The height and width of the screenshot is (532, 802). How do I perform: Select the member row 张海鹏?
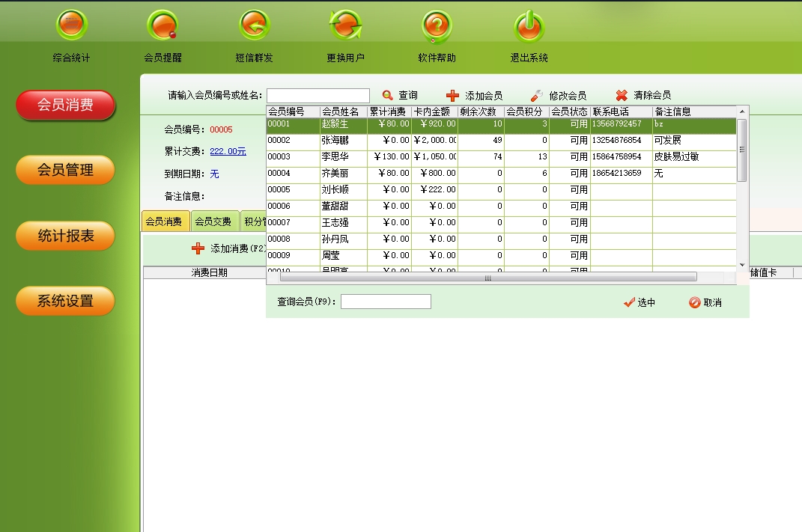tap(334, 141)
